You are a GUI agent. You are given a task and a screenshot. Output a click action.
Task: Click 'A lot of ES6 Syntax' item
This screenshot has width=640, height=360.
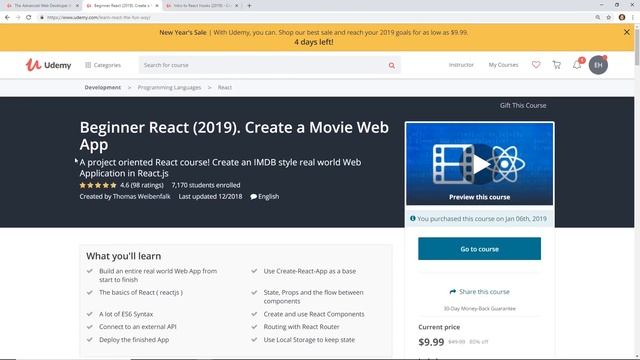pos(126,314)
